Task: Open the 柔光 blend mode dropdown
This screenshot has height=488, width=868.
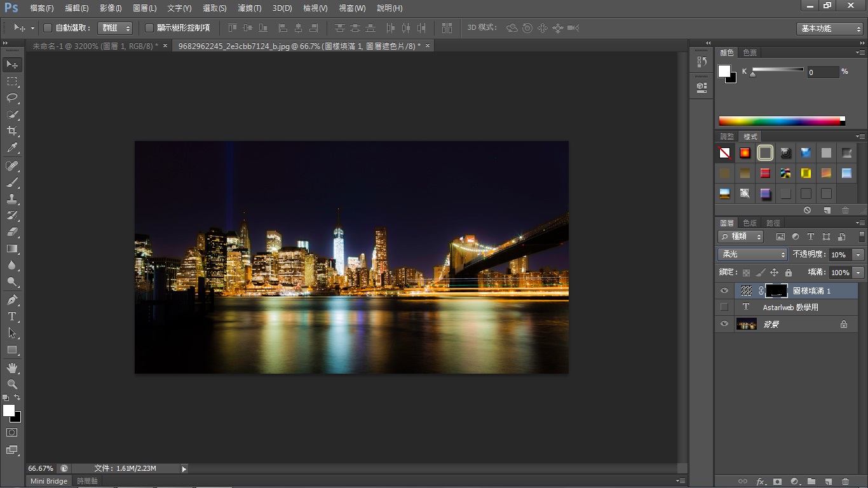Action: click(x=752, y=254)
